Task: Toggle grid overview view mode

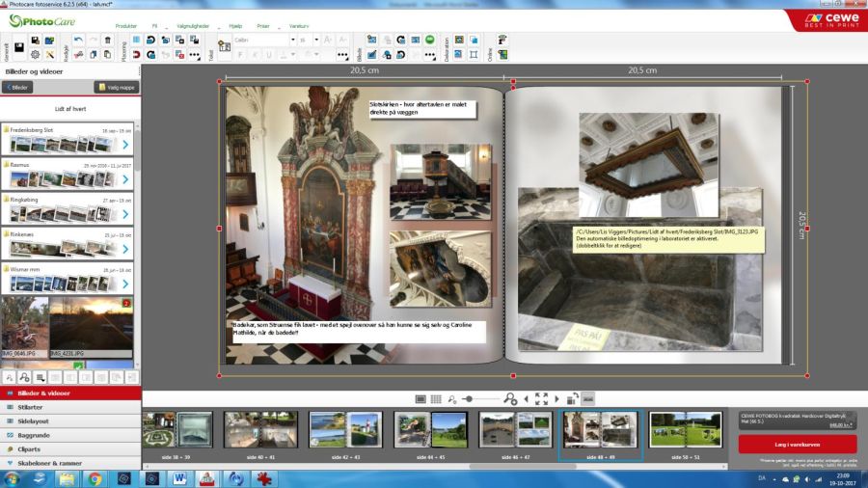Action: pos(436,398)
